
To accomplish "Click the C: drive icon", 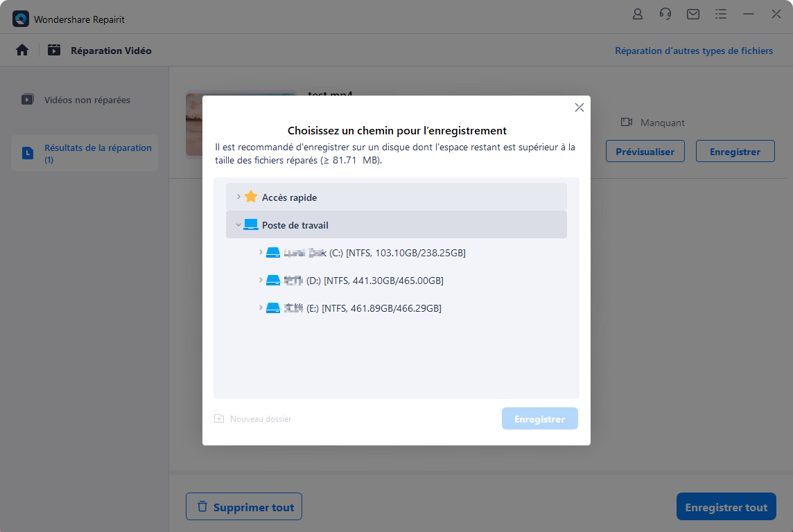I will [273, 253].
